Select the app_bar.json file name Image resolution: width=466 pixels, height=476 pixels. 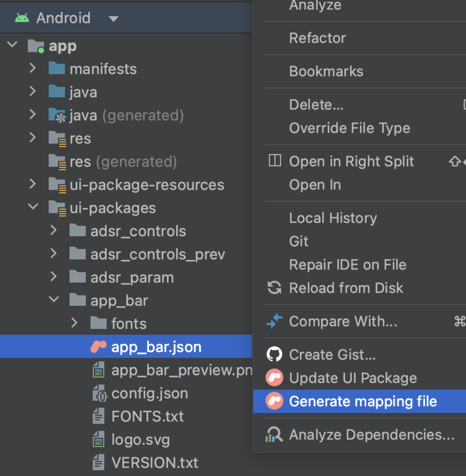click(156, 347)
